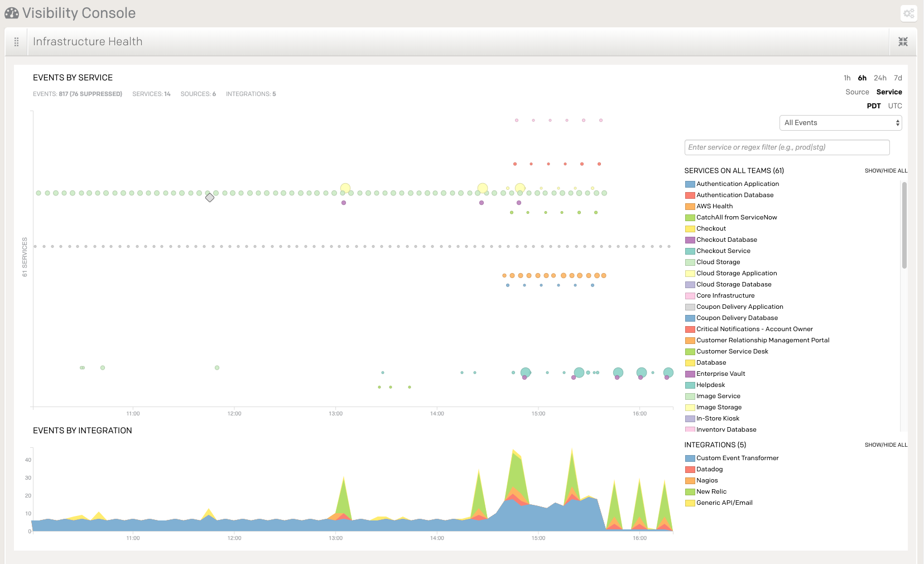Viewport: 924px width, 564px height.
Task: Toggle Datadog integration swatch
Action: (x=690, y=470)
